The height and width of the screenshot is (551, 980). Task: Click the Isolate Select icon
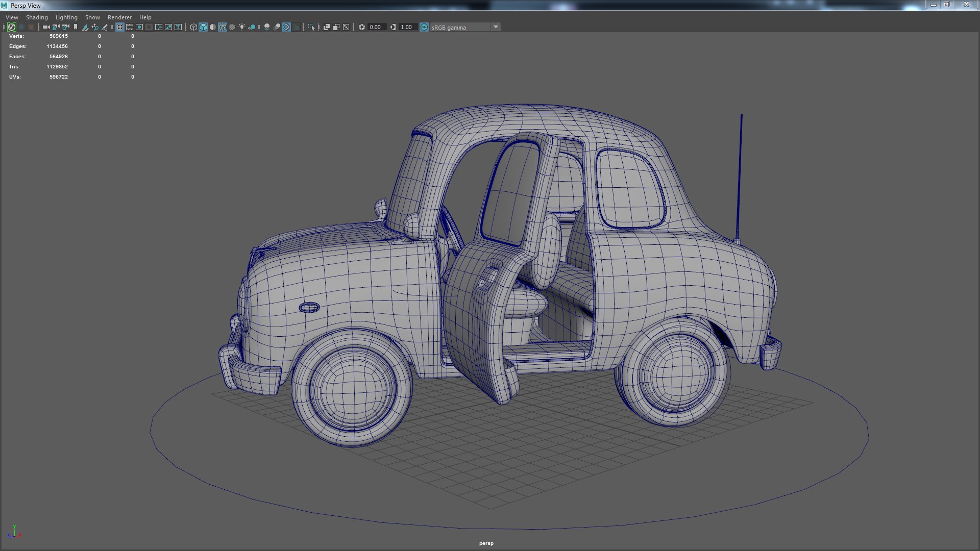click(x=311, y=27)
